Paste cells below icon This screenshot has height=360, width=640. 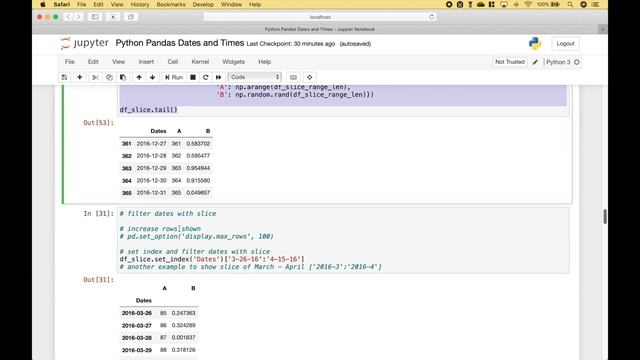point(122,77)
